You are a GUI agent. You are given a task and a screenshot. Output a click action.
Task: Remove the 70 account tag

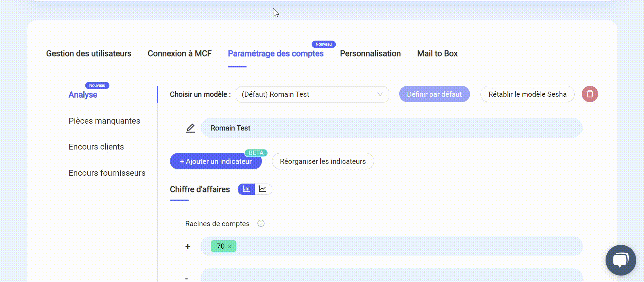[x=230, y=247]
